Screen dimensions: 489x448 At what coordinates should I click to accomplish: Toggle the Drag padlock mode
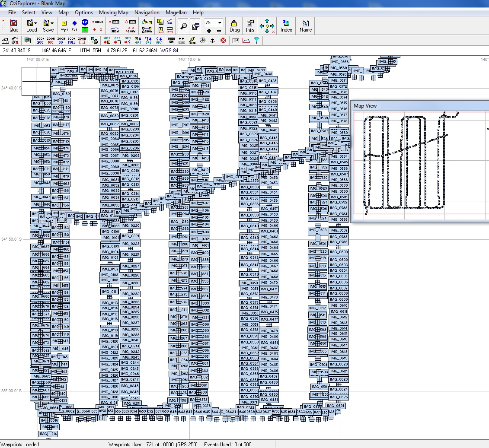[x=234, y=26]
